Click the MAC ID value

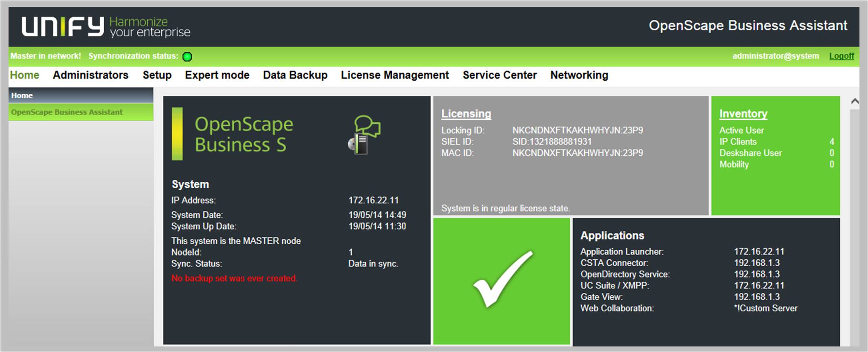577,153
